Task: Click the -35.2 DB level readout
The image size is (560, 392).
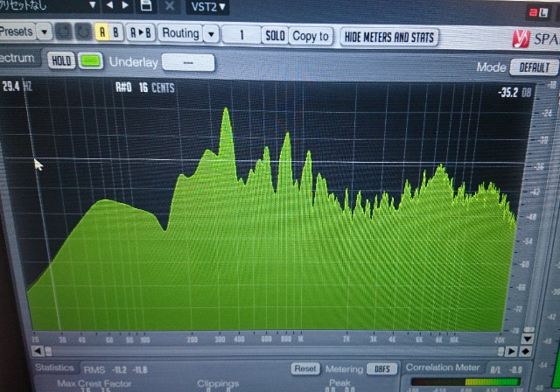Action: tap(514, 93)
